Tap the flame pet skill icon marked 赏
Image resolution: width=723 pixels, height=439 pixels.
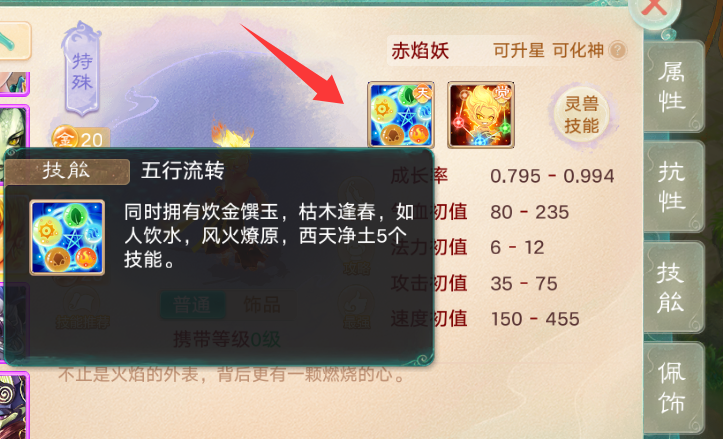(x=481, y=115)
